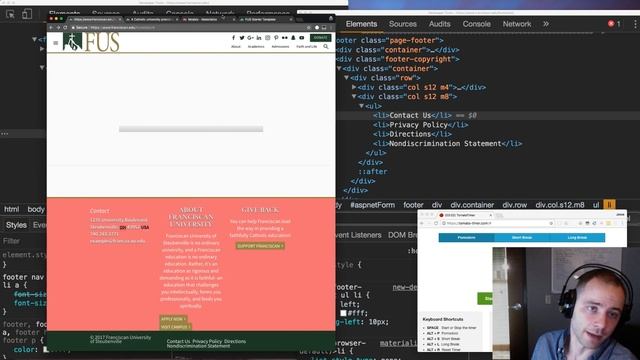The width and height of the screenshot is (640, 360).
Task: Reload the FUS page in Chrome
Action: pos(65,28)
